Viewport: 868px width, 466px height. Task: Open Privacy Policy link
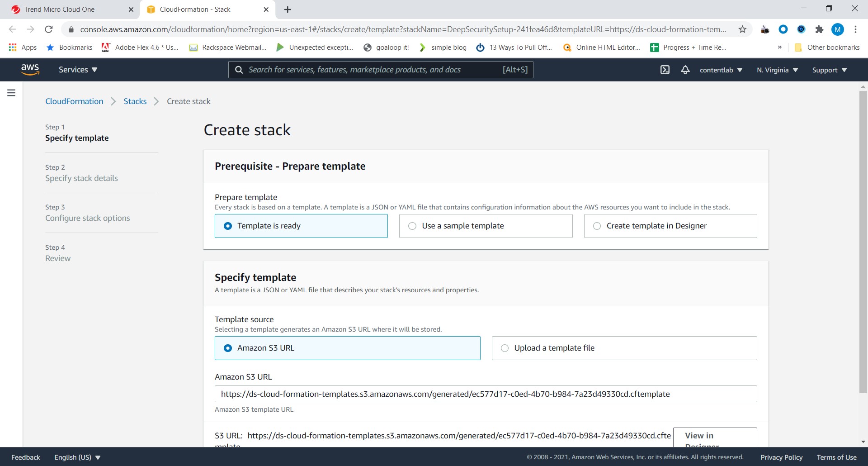tap(781, 457)
